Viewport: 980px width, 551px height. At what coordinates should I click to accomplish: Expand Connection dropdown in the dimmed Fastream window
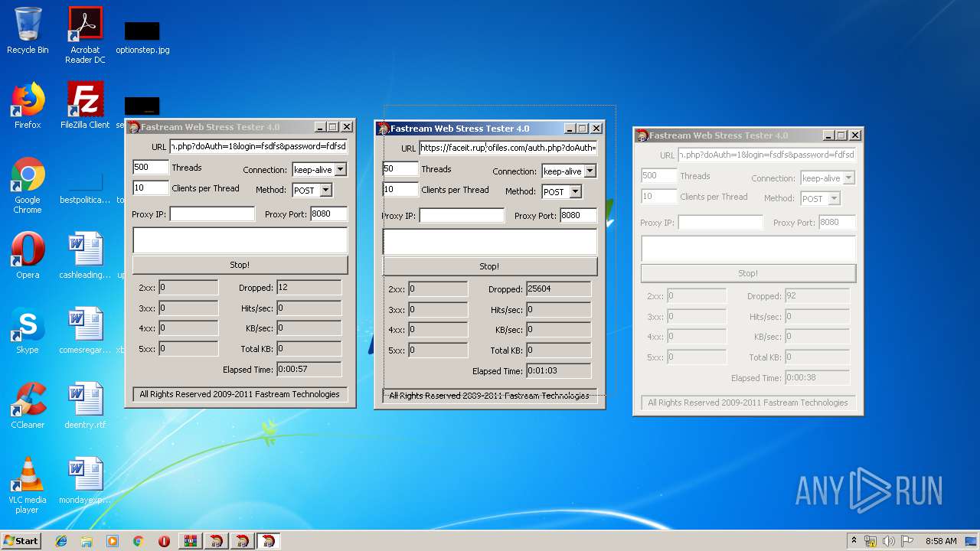848,178
